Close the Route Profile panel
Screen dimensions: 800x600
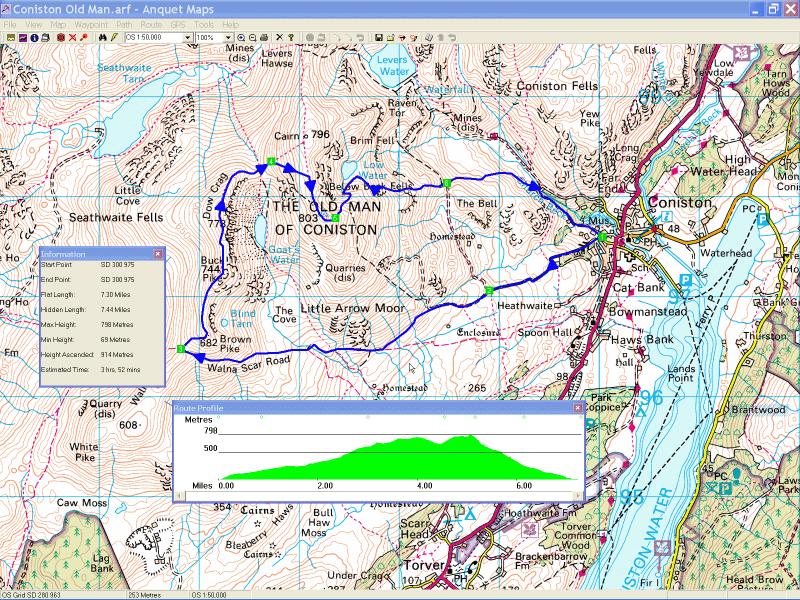tap(578, 408)
